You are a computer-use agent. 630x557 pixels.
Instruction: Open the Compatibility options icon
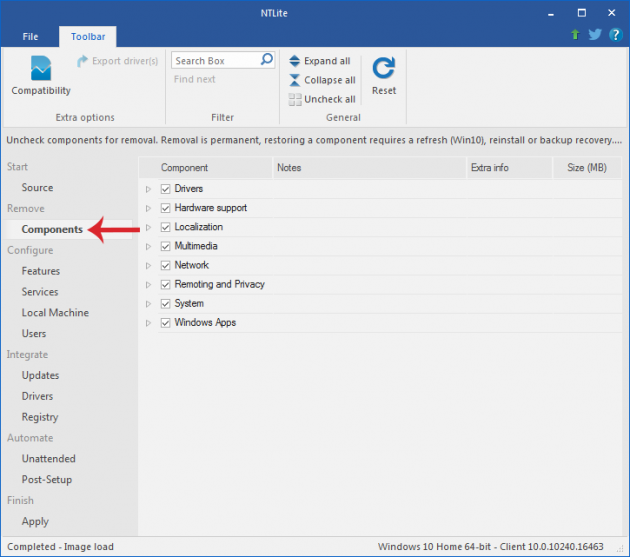(41, 68)
